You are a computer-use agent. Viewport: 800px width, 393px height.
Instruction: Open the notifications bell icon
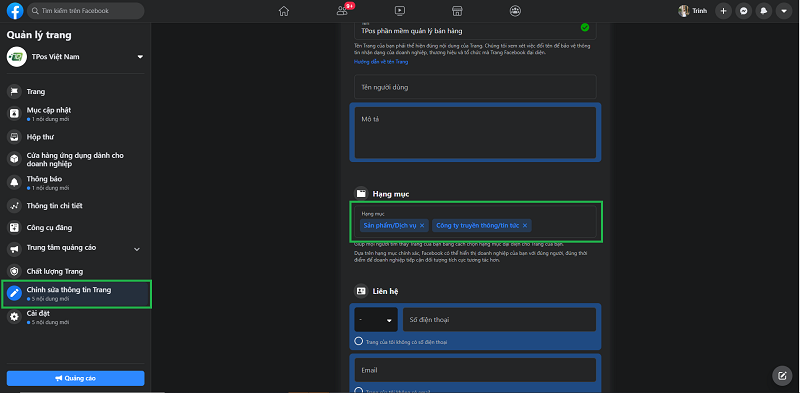(x=764, y=11)
